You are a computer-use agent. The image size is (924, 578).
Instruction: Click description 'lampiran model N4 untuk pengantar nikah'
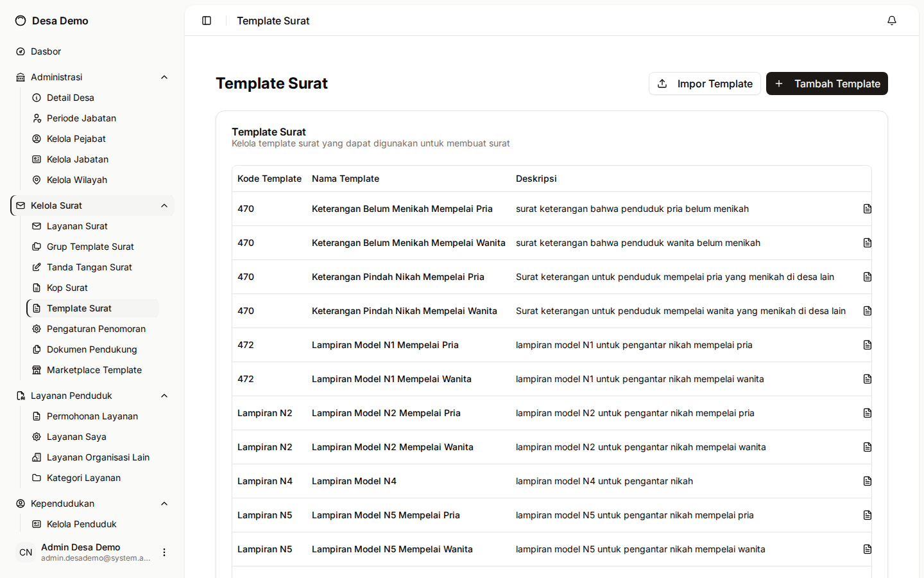[604, 481]
